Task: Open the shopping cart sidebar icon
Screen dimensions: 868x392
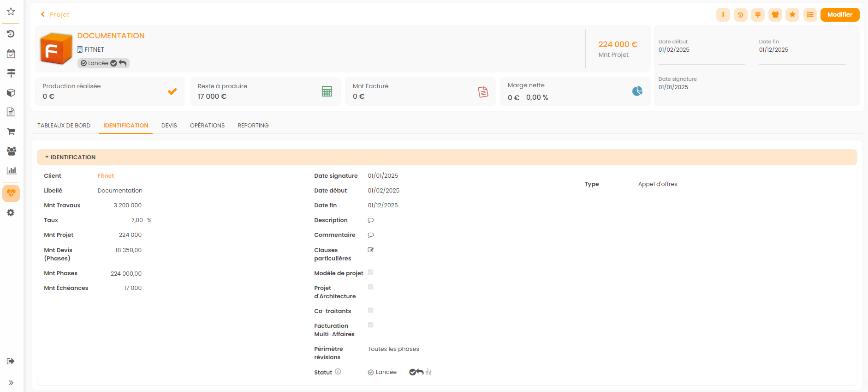Action: click(11, 132)
